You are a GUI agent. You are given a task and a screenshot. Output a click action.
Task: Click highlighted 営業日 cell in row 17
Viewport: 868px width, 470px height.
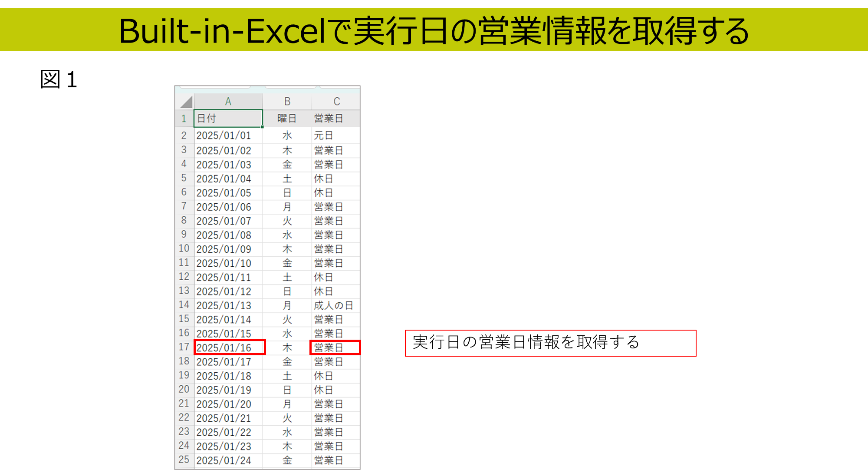pyautogui.click(x=335, y=348)
